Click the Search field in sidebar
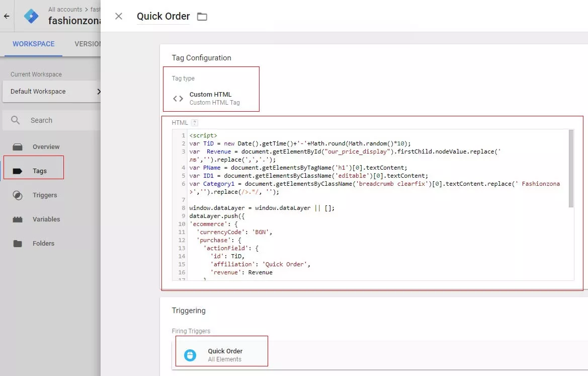 51,120
